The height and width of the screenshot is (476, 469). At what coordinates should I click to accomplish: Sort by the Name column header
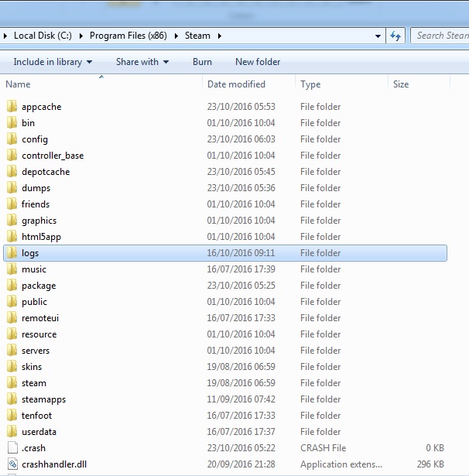click(x=101, y=84)
